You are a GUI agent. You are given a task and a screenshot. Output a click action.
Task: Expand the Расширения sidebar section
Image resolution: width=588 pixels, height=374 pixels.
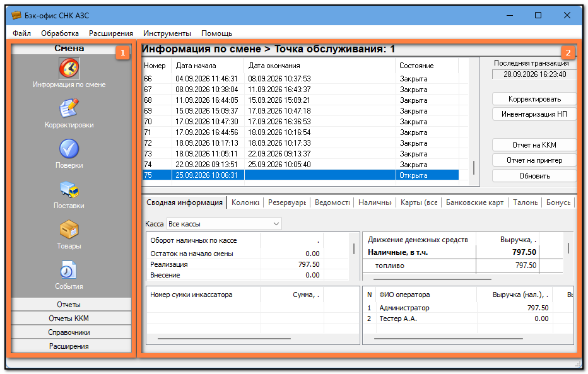(x=71, y=346)
